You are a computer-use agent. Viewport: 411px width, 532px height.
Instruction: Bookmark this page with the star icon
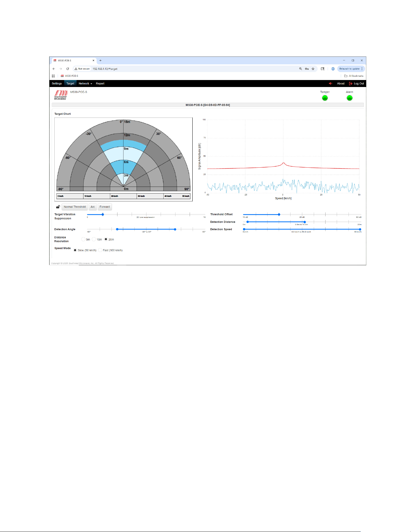pyautogui.click(x=313, y=69)
